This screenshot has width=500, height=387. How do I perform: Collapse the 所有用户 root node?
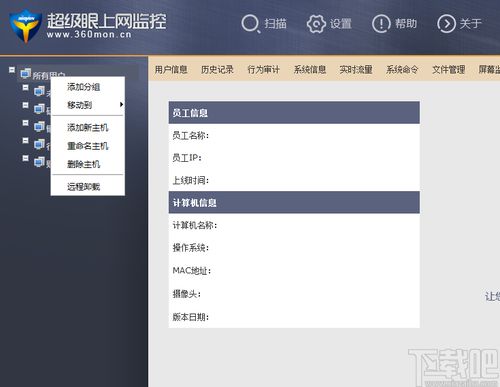click(x=12, y=70)
